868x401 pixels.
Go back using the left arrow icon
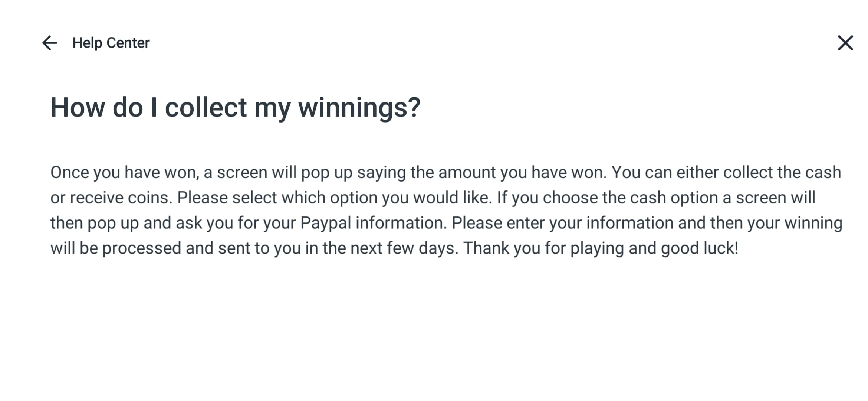(x=50, y=43)
